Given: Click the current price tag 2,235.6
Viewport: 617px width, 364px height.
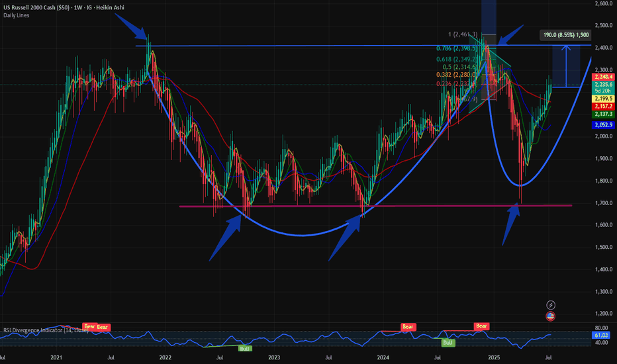Looking at the screenshot, I should [x=603, y=85].
